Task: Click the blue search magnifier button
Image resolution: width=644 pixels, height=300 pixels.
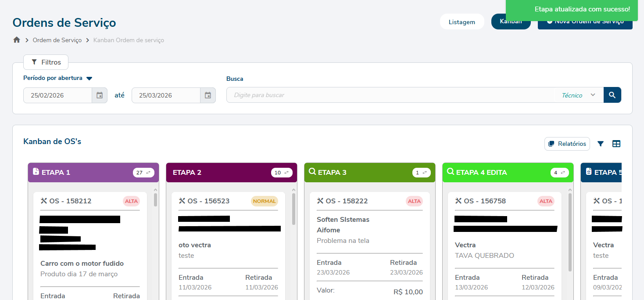Action: 612,95
